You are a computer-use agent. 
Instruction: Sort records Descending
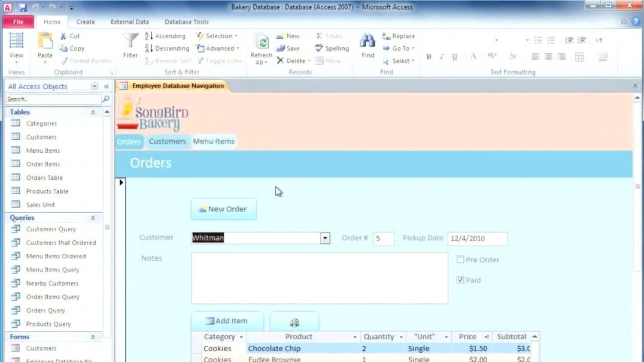click(167, 49)
